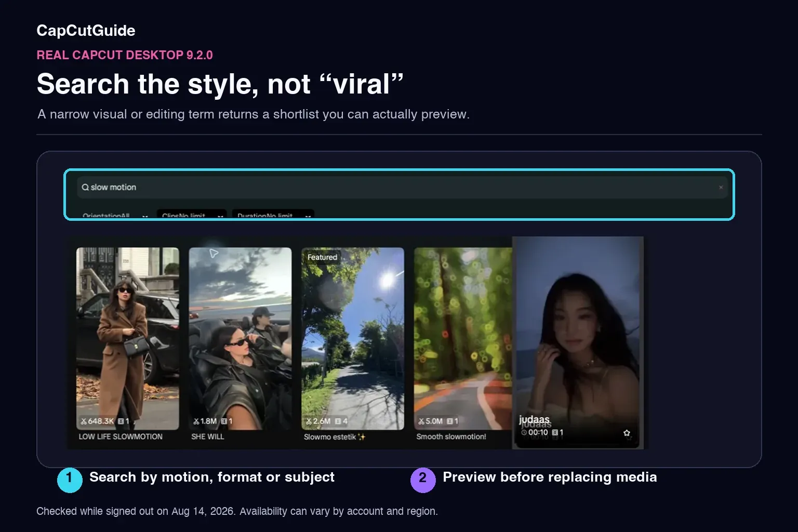Click the "5.0M" usage count
Image resolution: width=798 pixels, height=532 pixels.
click(434, 421)
